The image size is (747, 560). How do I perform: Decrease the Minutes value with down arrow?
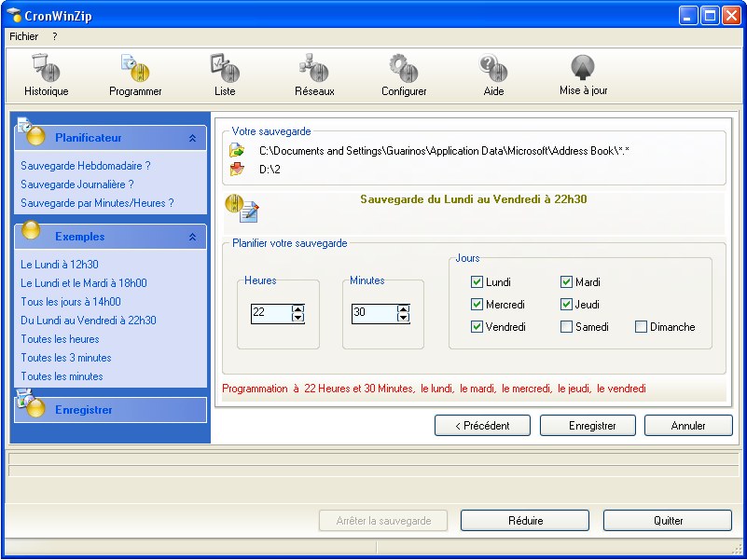coord(403,318)
